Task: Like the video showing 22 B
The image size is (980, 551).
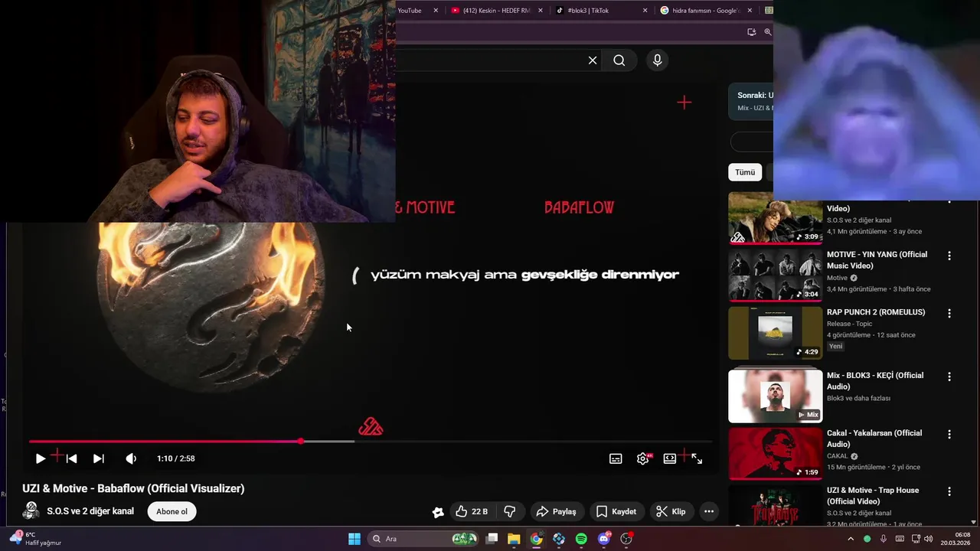Action: [472, 511]
